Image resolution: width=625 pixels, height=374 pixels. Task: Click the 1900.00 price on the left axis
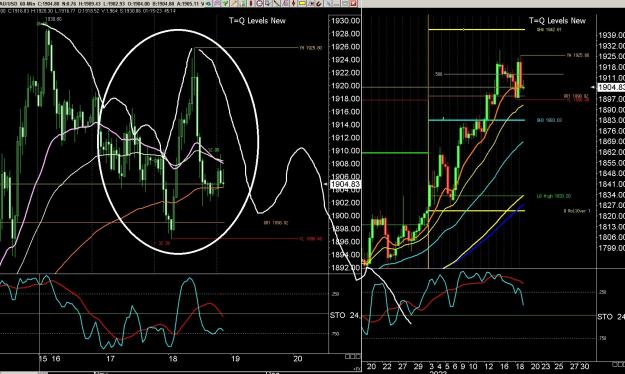coord(345,216)
